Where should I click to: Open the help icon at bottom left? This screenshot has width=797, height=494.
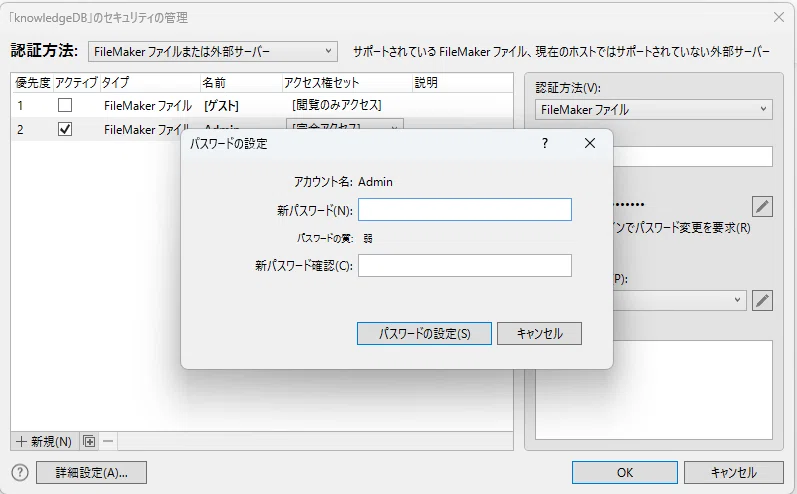tap(20, 473)
